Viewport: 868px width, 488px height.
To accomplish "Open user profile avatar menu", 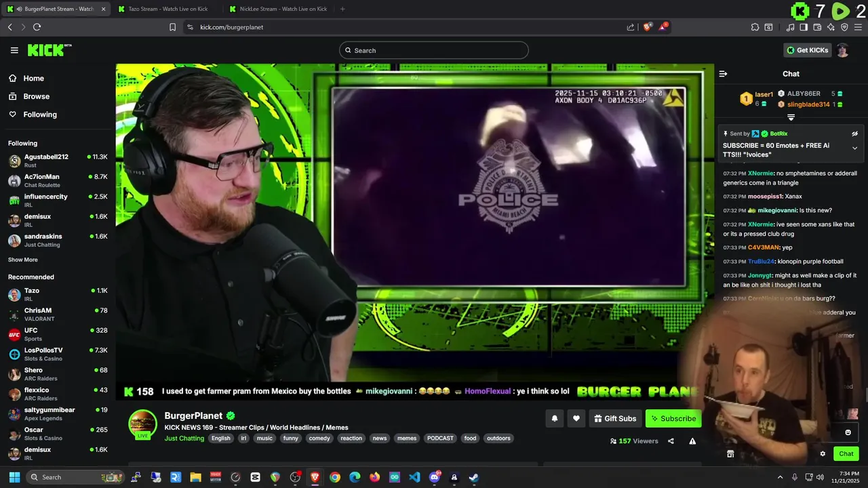I will 842,50.
